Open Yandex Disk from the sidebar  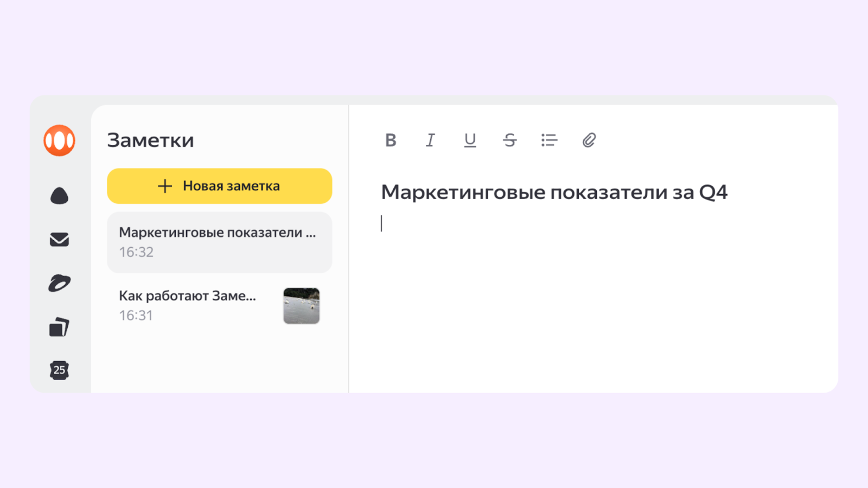[59, 282]
